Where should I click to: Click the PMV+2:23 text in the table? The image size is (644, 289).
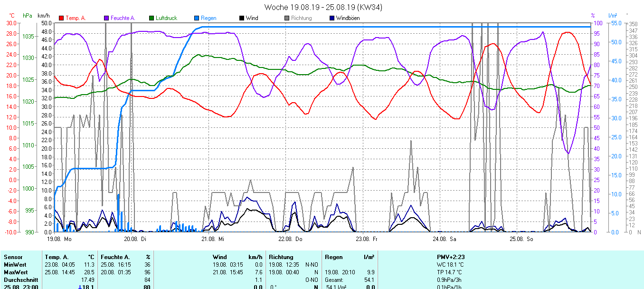(x=452, y=257)
